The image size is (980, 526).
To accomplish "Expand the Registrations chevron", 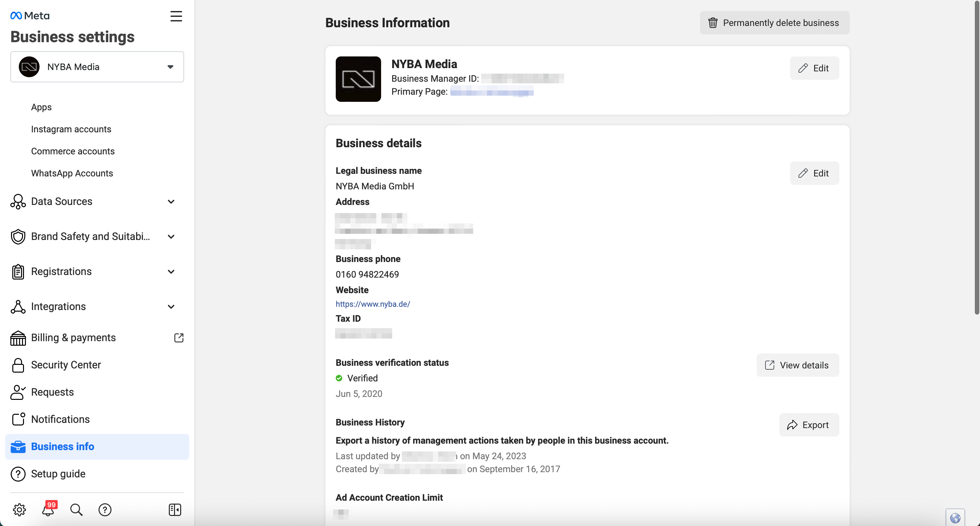I will point(171,272).
